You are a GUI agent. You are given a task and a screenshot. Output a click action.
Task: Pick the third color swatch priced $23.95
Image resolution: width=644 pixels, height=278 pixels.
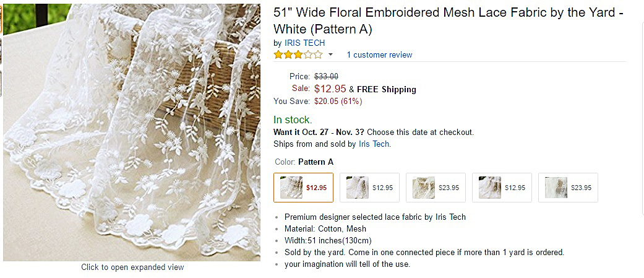[x=436, y=188]
